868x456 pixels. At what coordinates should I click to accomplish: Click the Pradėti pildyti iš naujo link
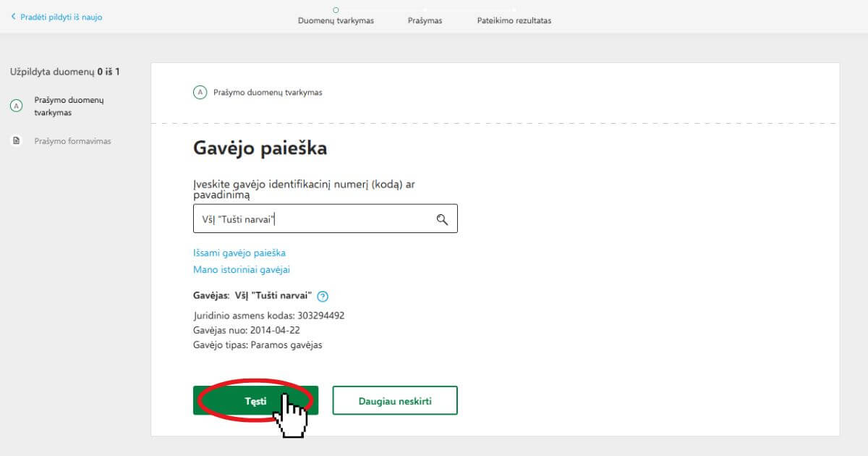click(61, 17)
